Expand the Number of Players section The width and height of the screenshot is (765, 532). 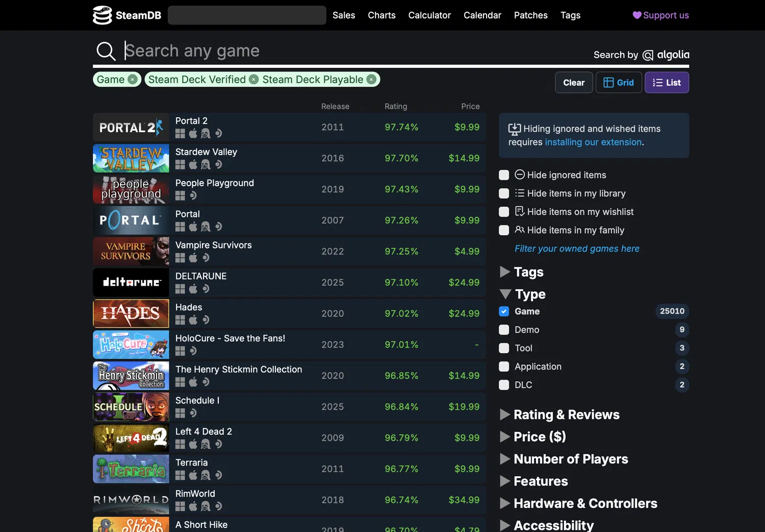564,459
